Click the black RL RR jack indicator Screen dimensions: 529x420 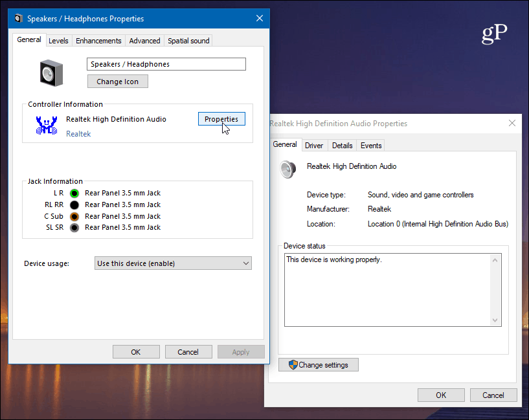[74, 204]
